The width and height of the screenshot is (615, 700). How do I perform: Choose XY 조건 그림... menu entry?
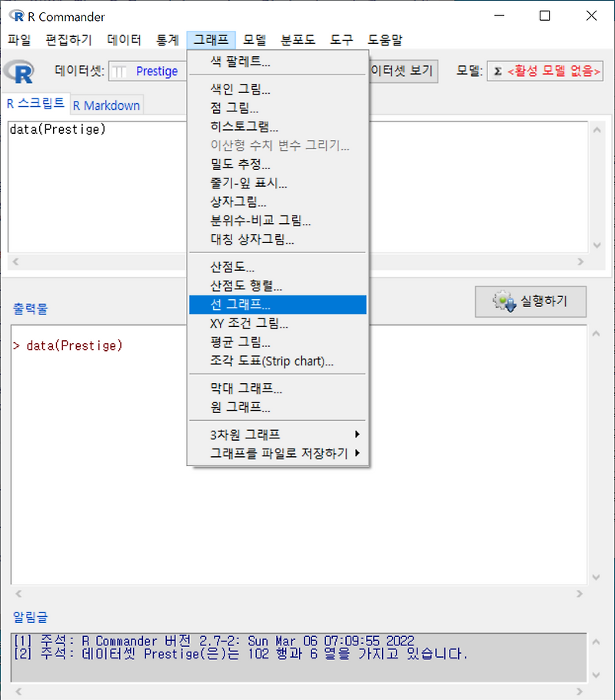[278, 323]
